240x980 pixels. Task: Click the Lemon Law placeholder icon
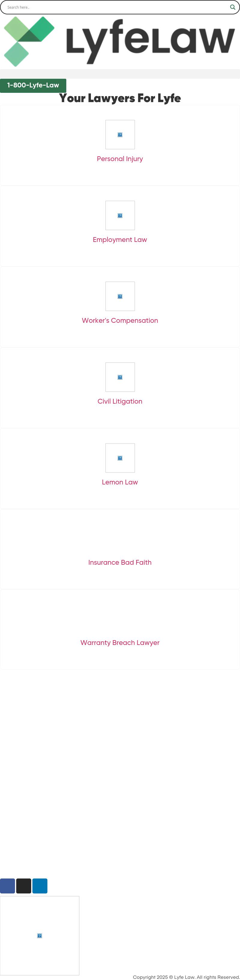120,458
